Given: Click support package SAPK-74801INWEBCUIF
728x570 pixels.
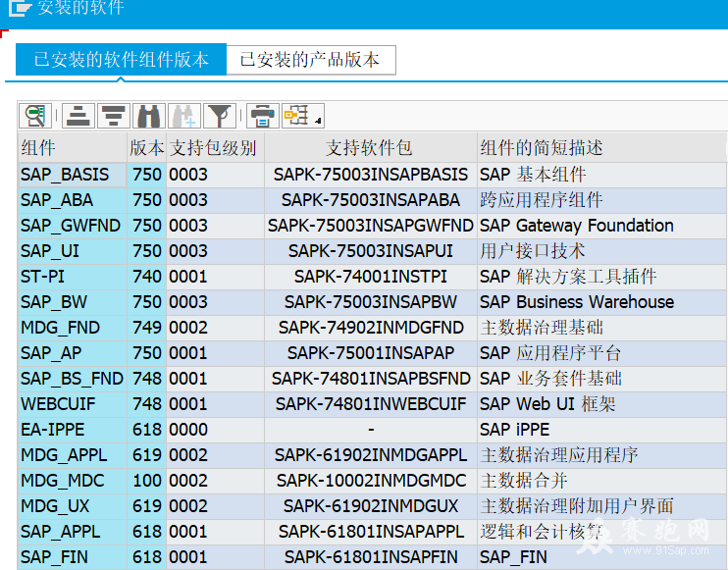Looking at the screenshot, I should pos(371,404).
